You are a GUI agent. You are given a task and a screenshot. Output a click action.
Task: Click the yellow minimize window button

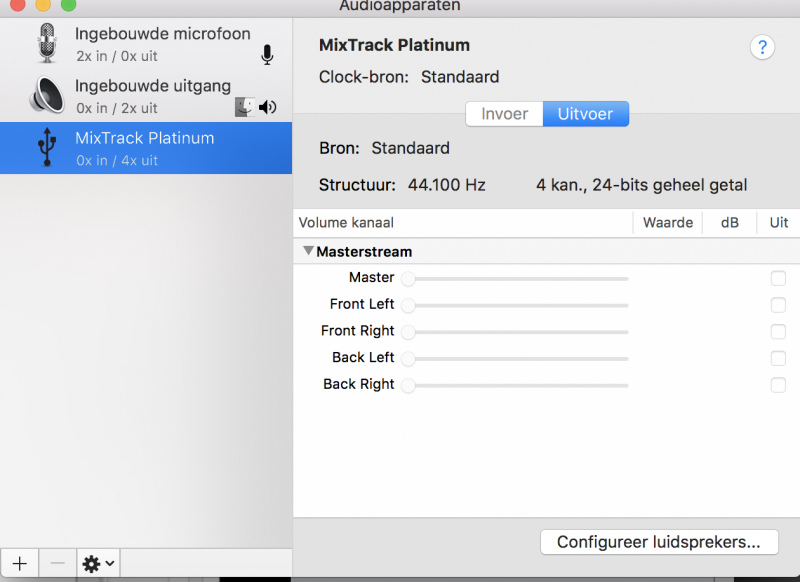43,5
